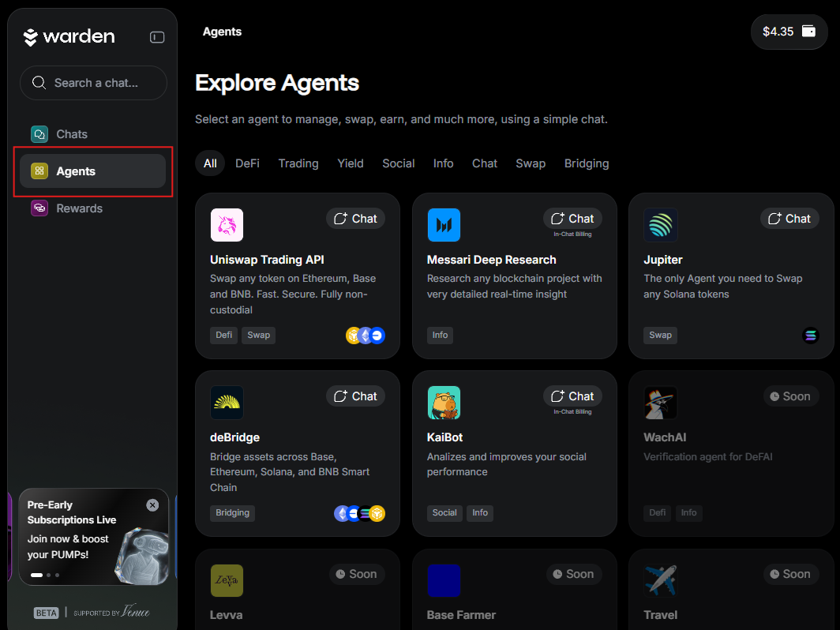Collapse the sidebar using the panel toggle

[157, 37]
